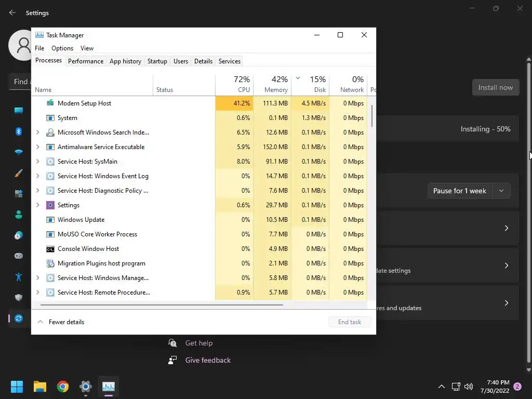This screenshot has height=399, width=532.
Task: Open the Give feedback link
Action: [x=208, y=360]
